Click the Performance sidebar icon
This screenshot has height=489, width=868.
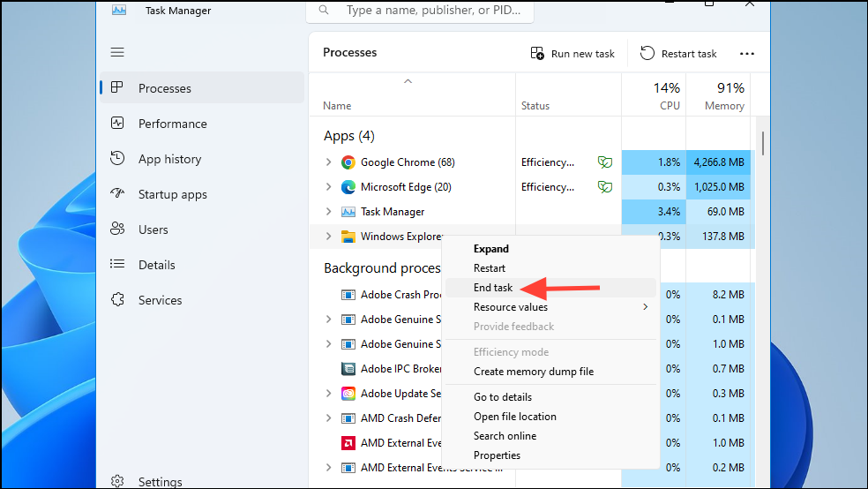[x=117, y=123]
